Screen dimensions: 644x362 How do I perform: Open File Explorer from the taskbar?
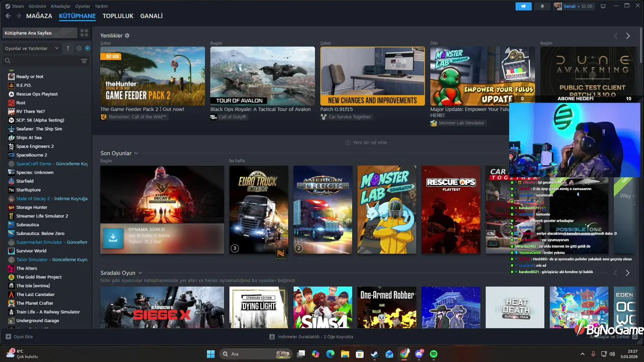click(345, 354)
